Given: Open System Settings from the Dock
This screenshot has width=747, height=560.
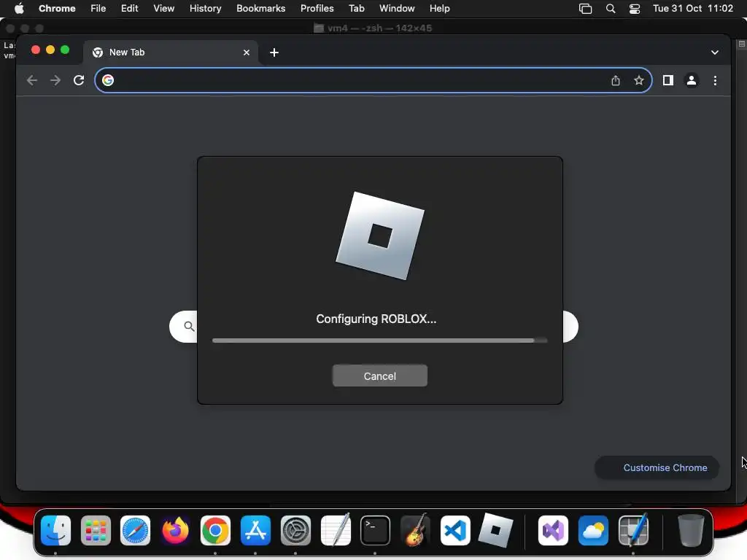Looking at the screenshot, I should click(295, 530).
